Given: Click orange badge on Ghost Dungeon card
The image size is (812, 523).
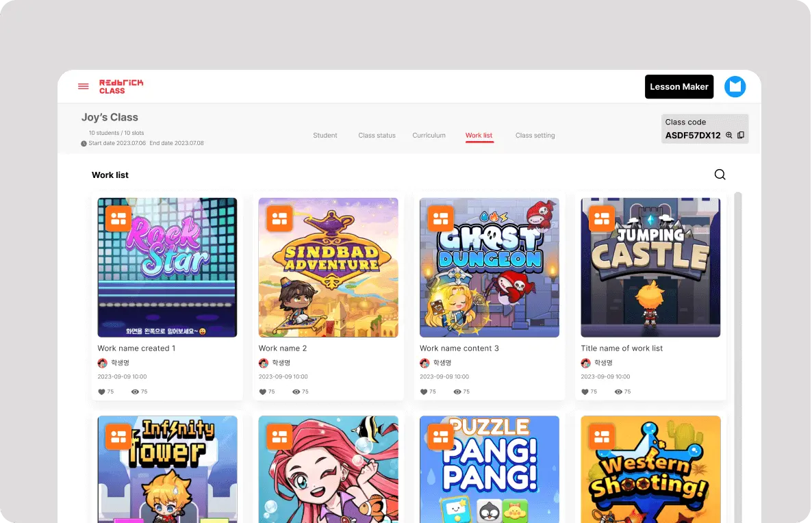Looking at the screenshot, I should point(441,218).
